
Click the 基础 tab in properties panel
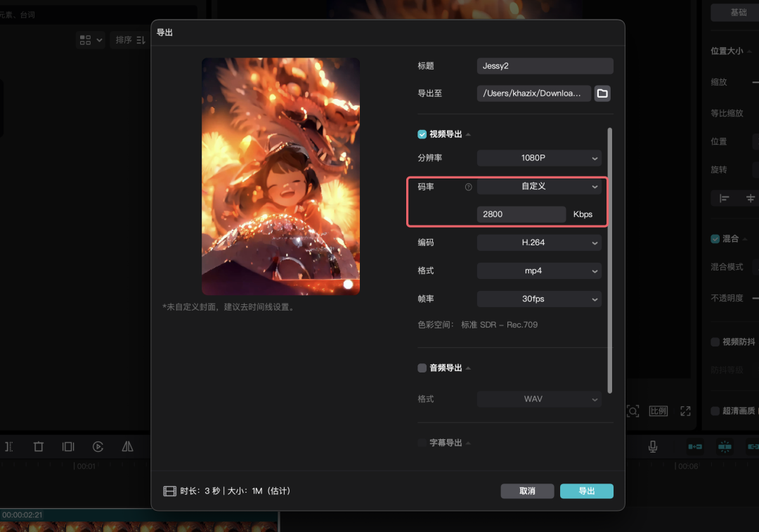pos(738,13)
